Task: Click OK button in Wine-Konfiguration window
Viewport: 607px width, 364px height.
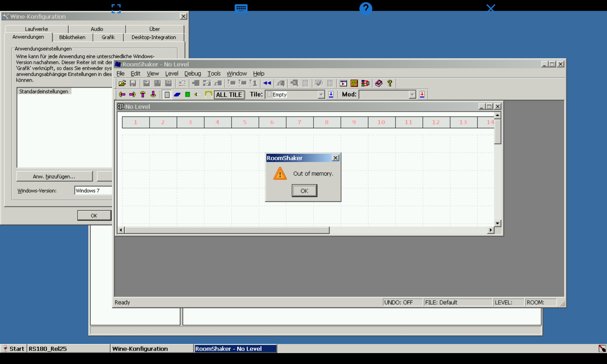Action: 94,215
